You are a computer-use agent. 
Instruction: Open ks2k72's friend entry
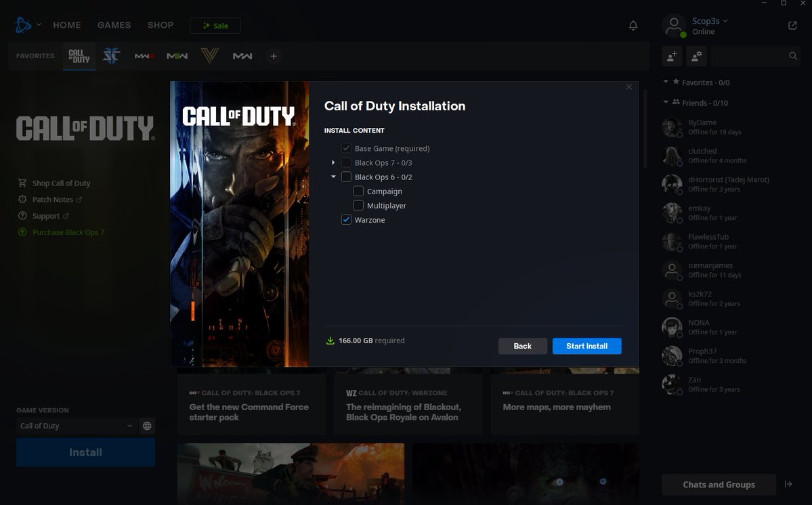click(730, 299)
